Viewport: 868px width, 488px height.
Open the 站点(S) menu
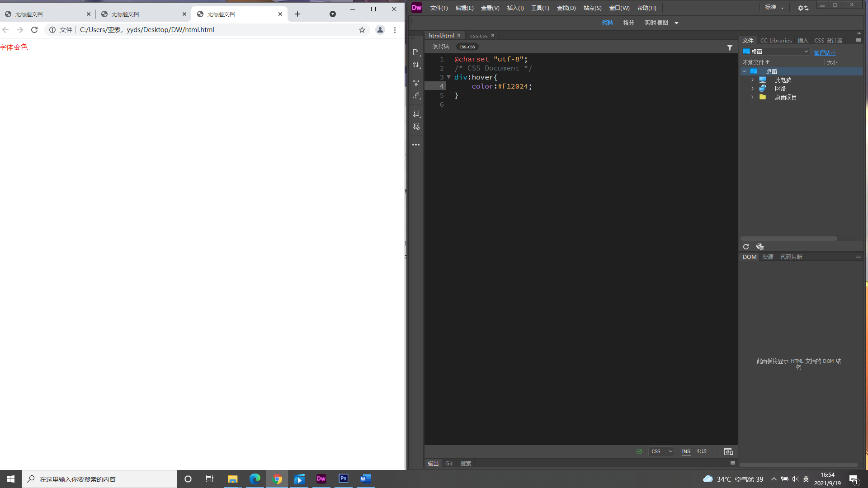point(592,8)
